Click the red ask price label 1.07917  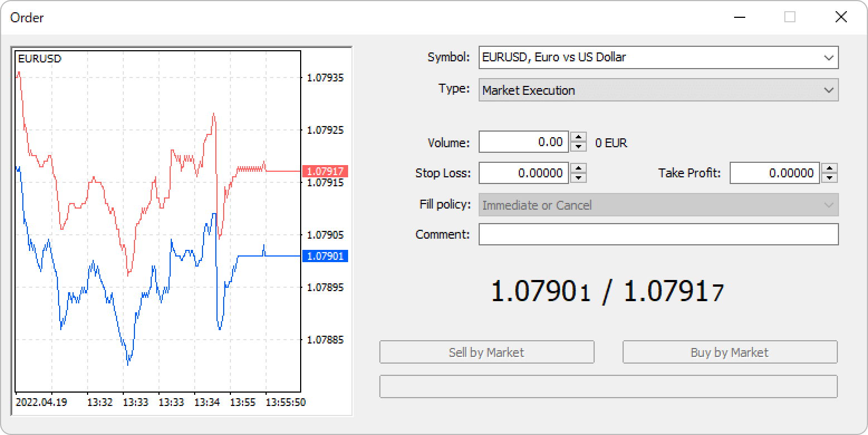[325, 171]
